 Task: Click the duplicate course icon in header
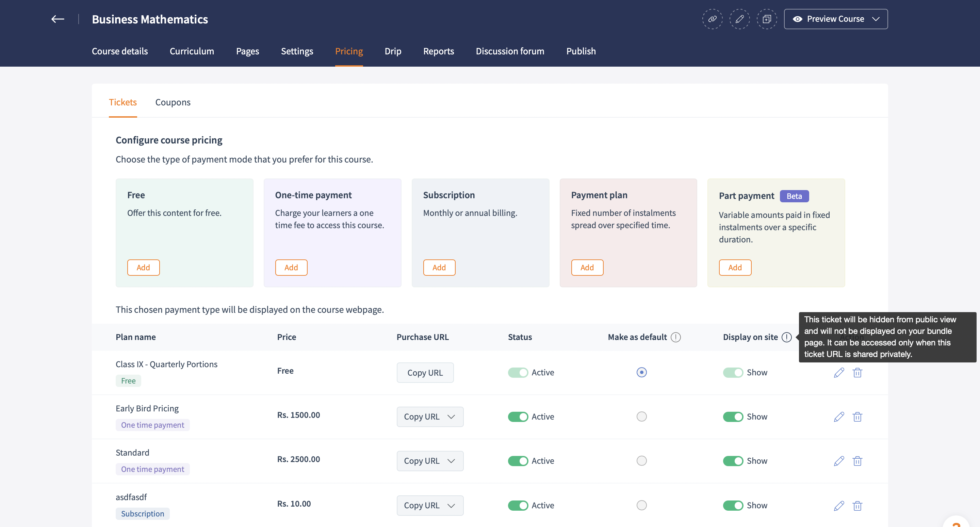767,19
